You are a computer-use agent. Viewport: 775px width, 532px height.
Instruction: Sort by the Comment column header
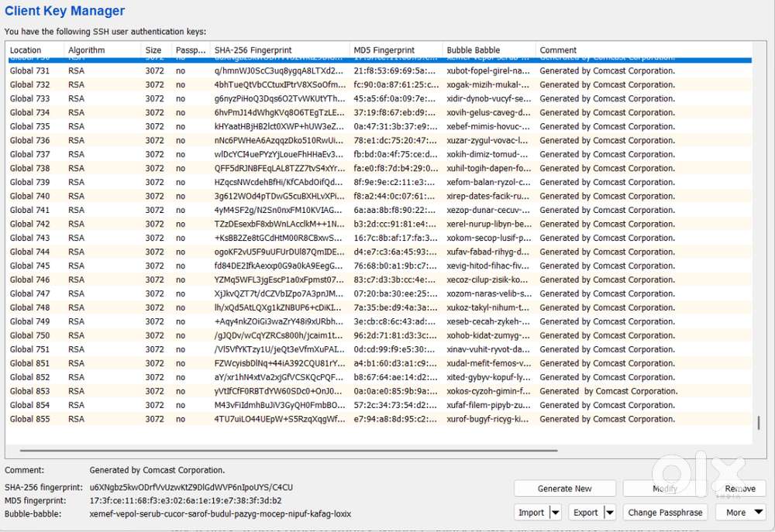tap(643, 50)
